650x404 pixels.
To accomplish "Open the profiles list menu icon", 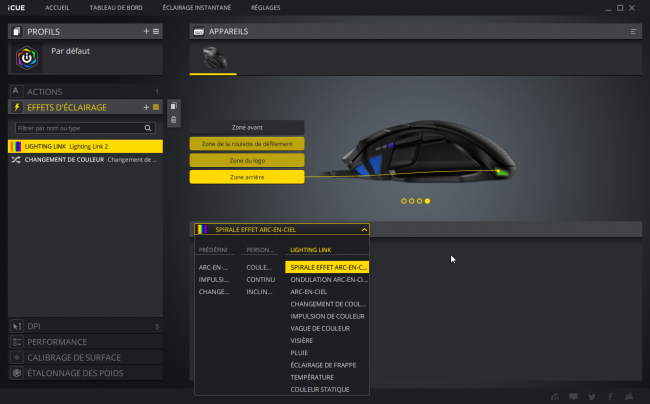I will 156,31.
